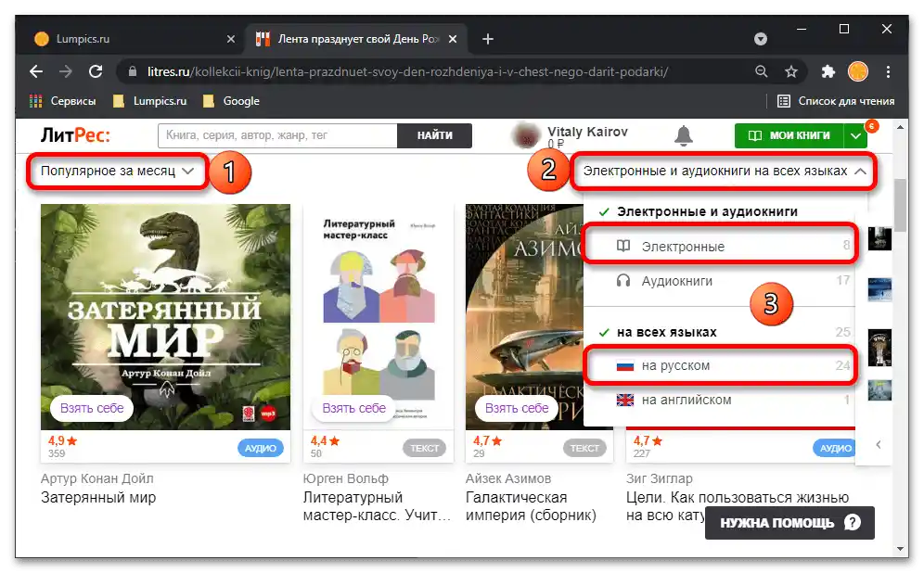The height and width of the screenshot is (573, 924).
Task: Open Lumpics.ru bookmark folder
Action: coord(149,101)
